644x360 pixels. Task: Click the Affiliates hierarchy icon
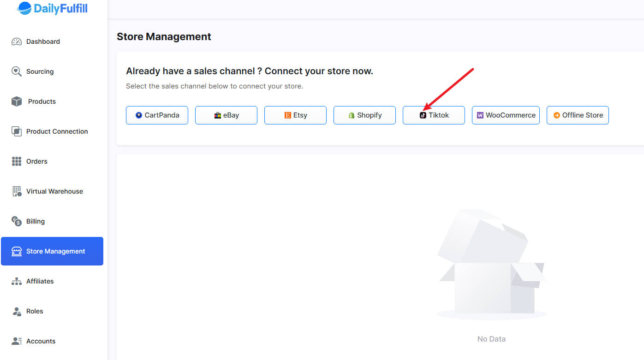[x=17, y=281]
